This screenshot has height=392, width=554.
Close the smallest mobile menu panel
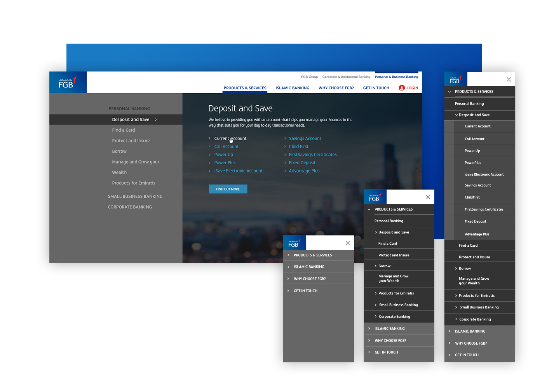coord(348,243)
